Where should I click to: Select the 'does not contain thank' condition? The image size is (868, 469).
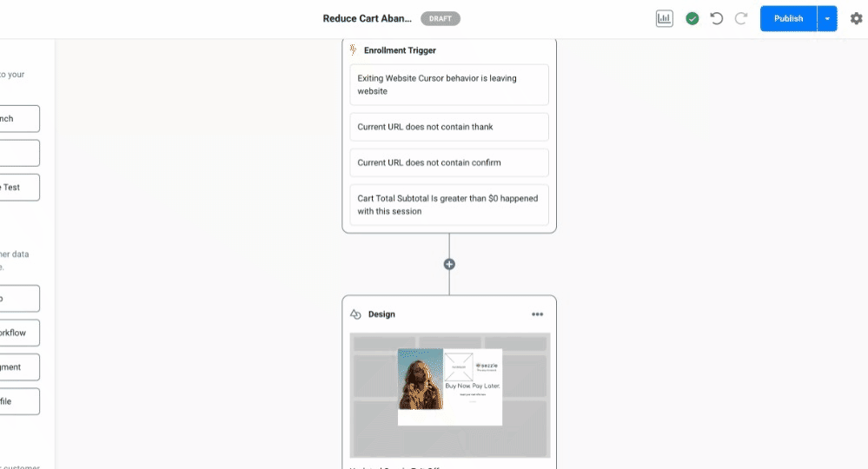pyautogui.click(x=449, y=127)
